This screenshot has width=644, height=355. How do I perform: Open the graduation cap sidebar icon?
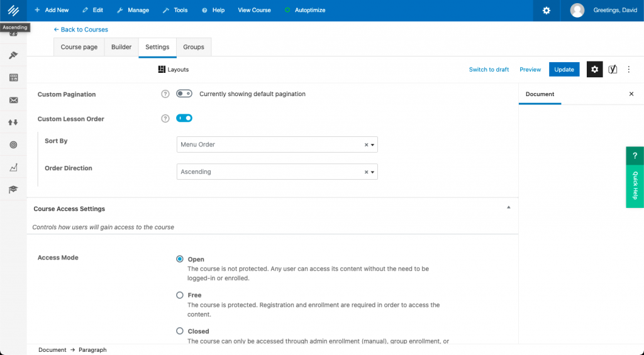(13, 189)
